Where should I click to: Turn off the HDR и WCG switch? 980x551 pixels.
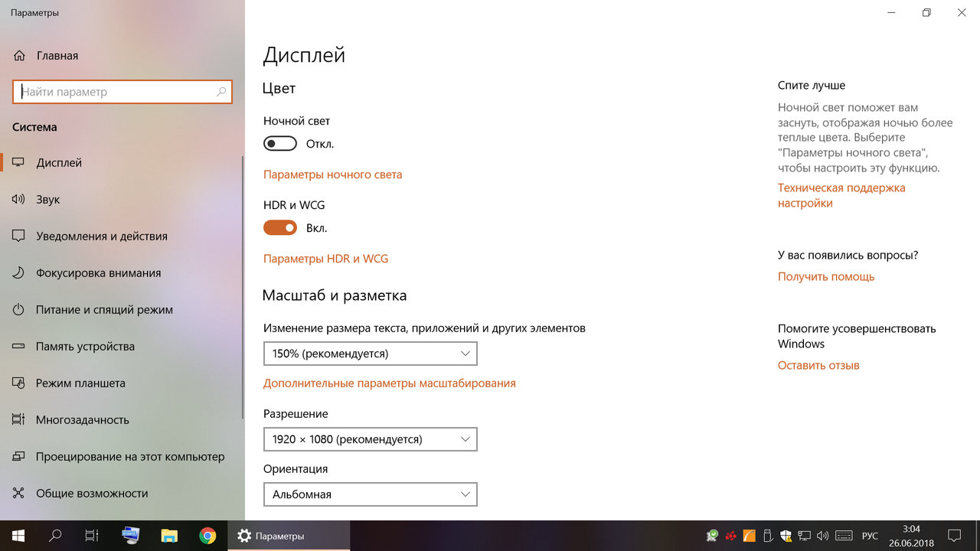279,228
